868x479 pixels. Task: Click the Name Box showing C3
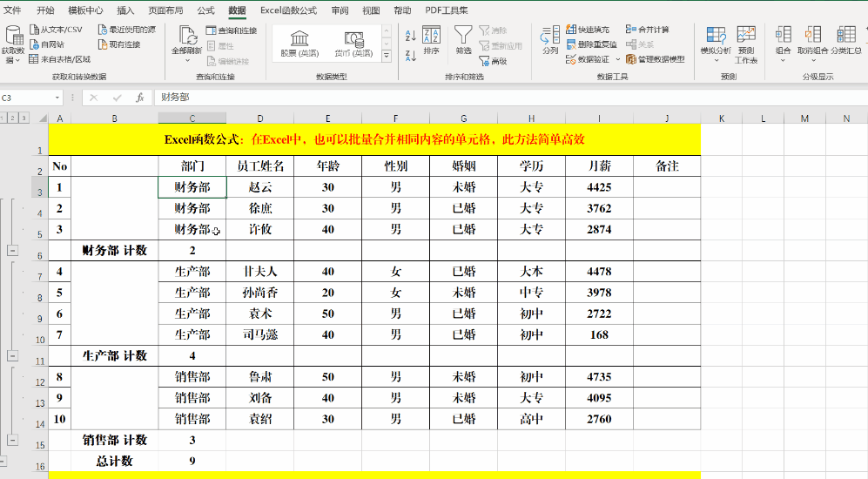coord(27,98)
